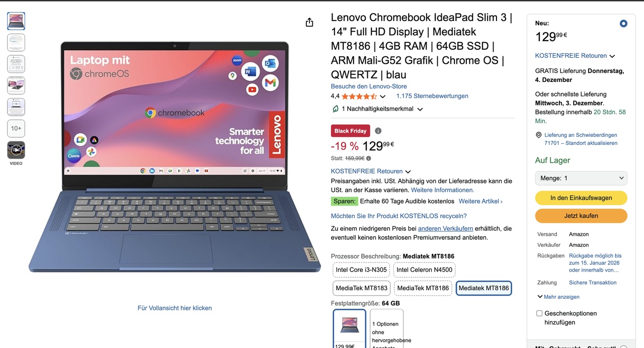Click the share icon above product image

pos(309,22)
